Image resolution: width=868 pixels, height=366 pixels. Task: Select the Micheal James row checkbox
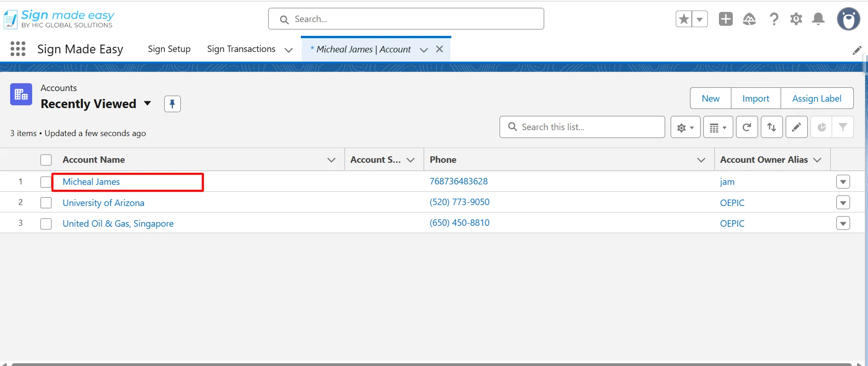pos(46,182)
